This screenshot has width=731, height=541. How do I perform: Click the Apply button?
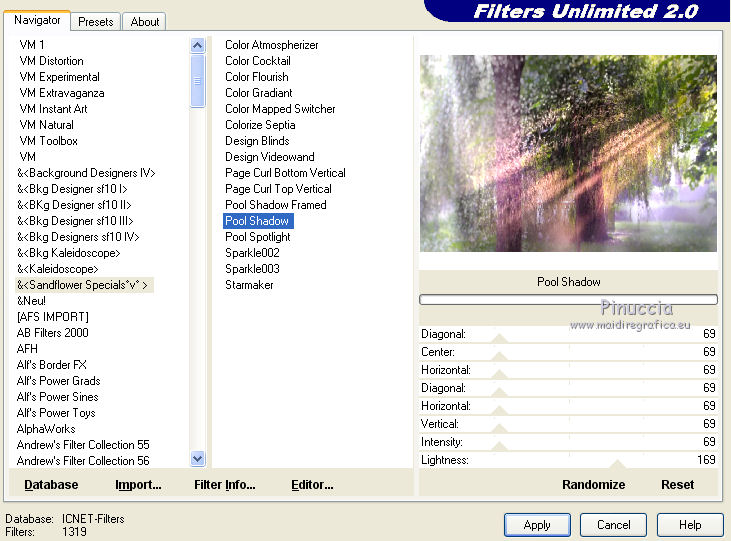(x=537, y=525)
